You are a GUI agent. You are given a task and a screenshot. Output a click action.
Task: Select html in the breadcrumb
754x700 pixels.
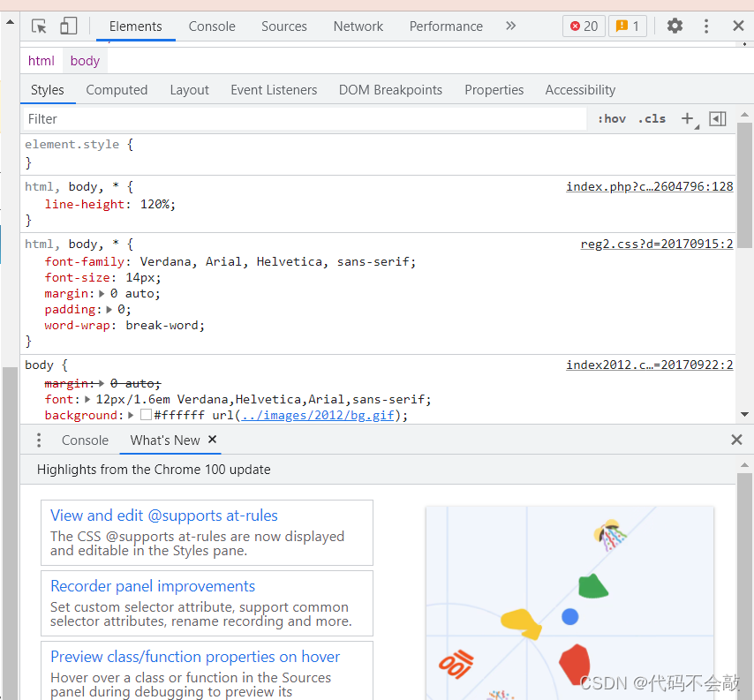click(x=41, y=61)
